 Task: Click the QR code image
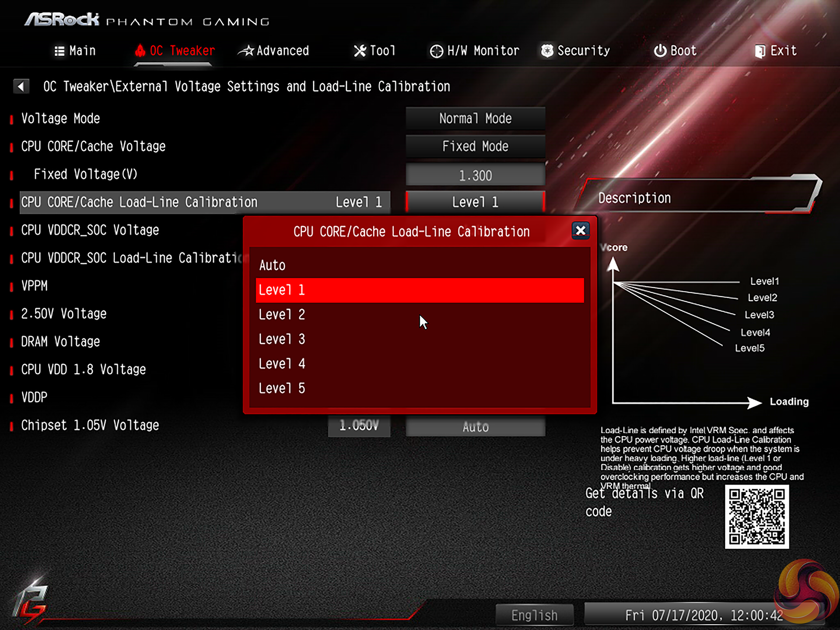click(x=756, y=516)
